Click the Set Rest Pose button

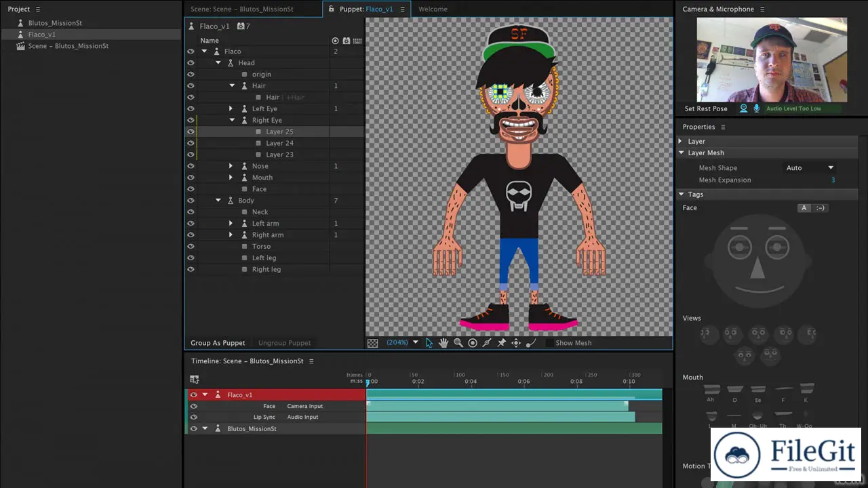tap(706, 109)
